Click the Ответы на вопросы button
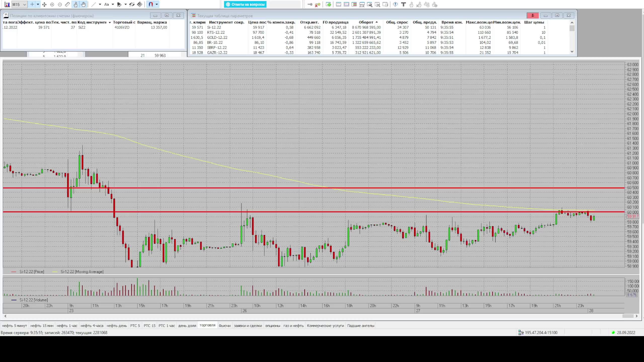 (x=245, y=4)
